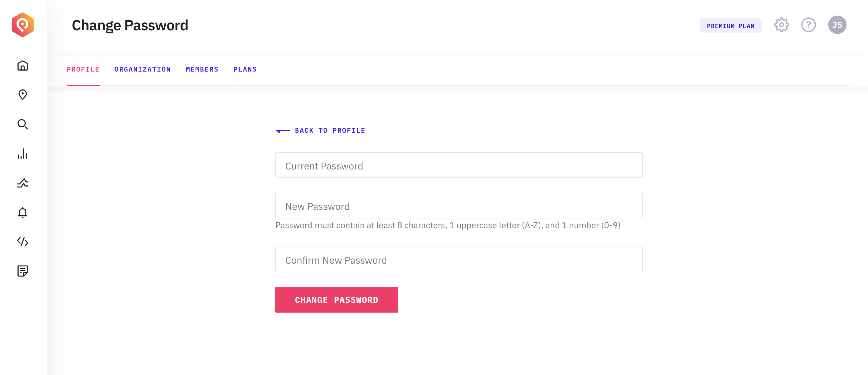Open the document notes sidebar icon

point(23,271)
